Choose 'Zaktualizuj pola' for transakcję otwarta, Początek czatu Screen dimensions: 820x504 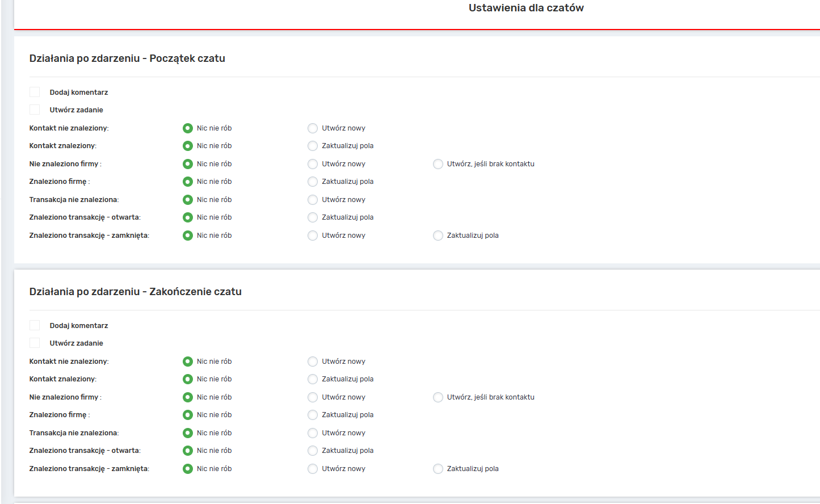click(x=313, y=217)
